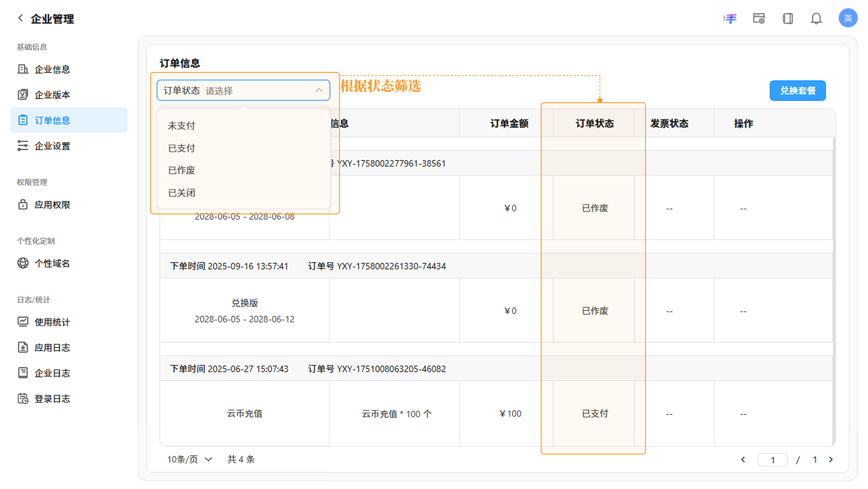The height and width of the screenshot is (489, 868).
Task: Open the 10条/页 page size selector
Action: coord(190,459)
